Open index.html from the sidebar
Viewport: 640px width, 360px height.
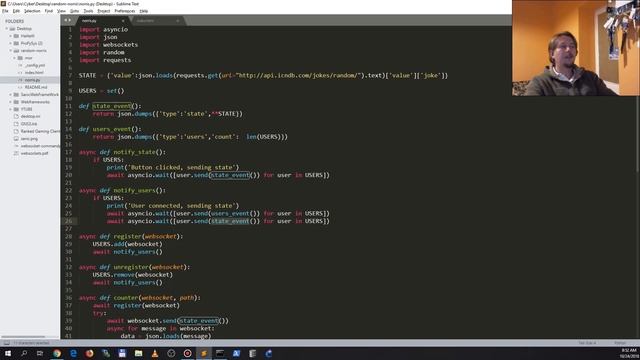point(34,73)
